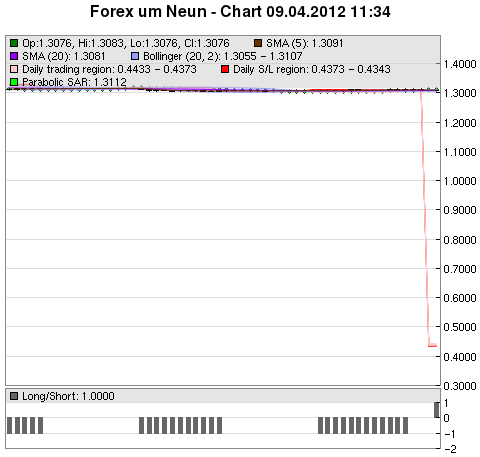Click the purple SMA (20) legend swatch
480x457 pixels.
tap(14, 56)
